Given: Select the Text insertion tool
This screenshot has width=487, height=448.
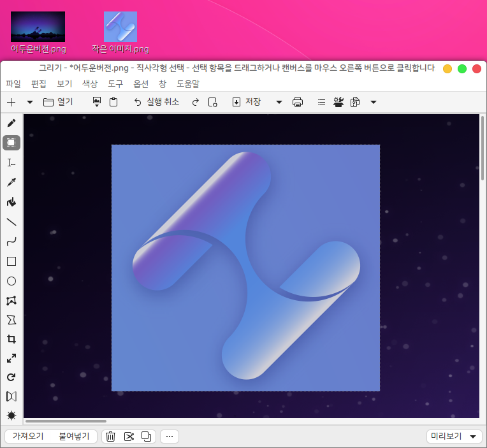Looking at the screenshot, I should tap(11, 163).
